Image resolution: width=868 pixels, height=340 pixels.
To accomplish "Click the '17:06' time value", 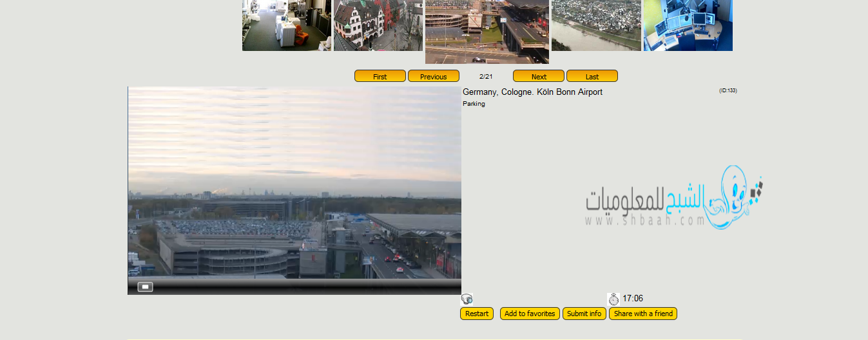I will 633,299.
